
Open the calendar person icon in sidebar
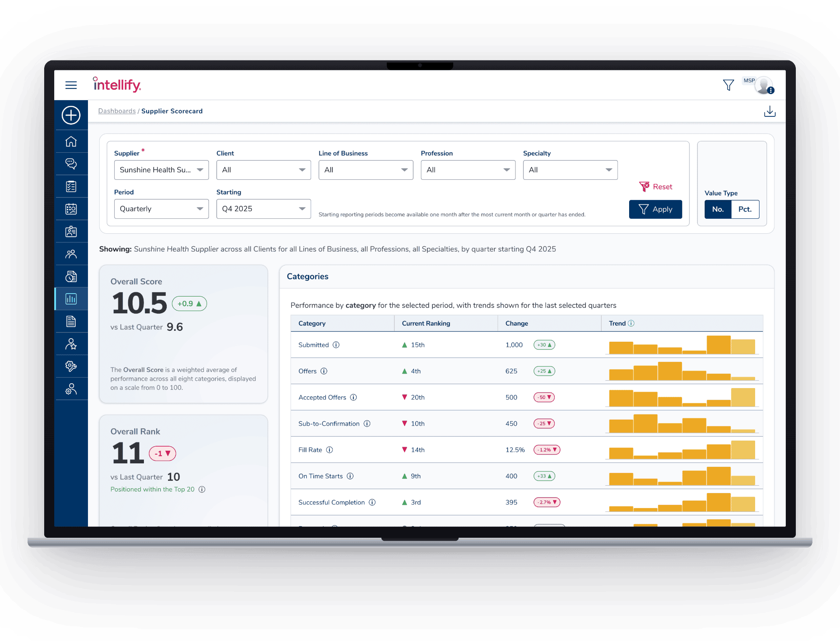pyautogui.click(x=71, y=209)
